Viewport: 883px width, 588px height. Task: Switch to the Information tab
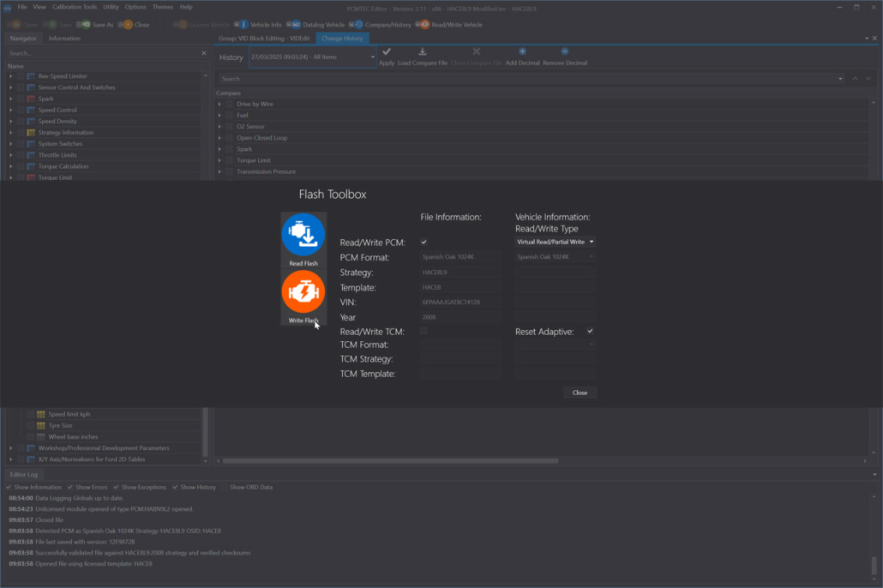(64, 39)
